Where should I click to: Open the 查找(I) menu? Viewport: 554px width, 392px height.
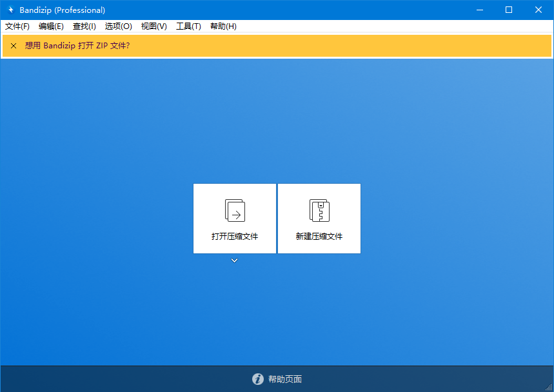(x=84, y=26)
